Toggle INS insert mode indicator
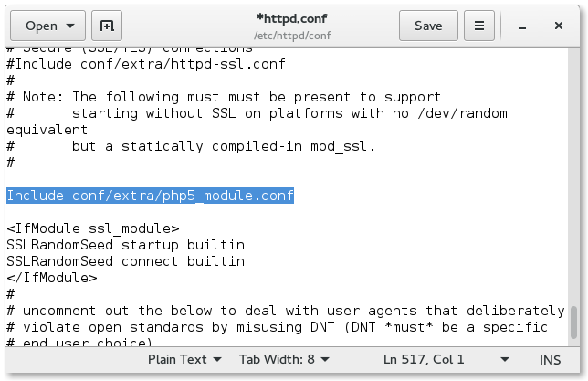The width and height of the screenshot is (588, 381). coord(550,360)
